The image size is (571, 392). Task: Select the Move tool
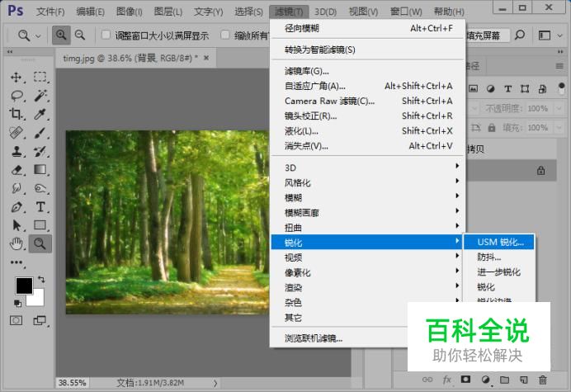coord(16,78)
